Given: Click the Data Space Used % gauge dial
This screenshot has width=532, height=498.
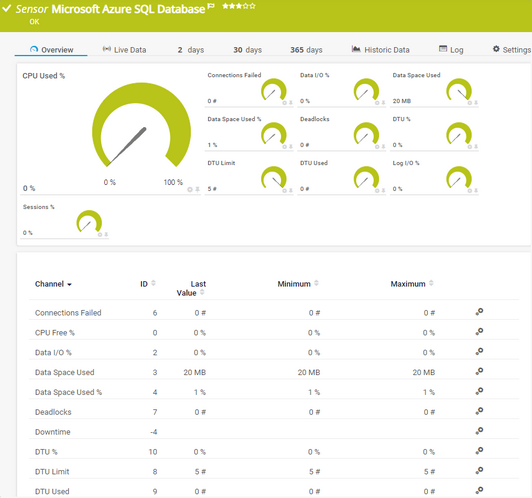Looking at the screenshot, I should (273, 134).
